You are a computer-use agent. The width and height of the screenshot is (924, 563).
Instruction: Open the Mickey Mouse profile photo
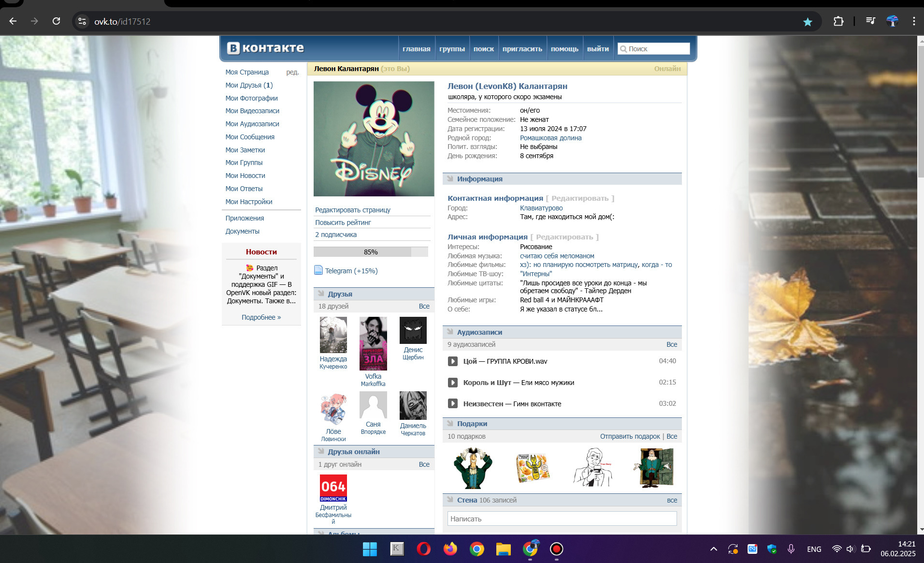(x=374, y=139)
